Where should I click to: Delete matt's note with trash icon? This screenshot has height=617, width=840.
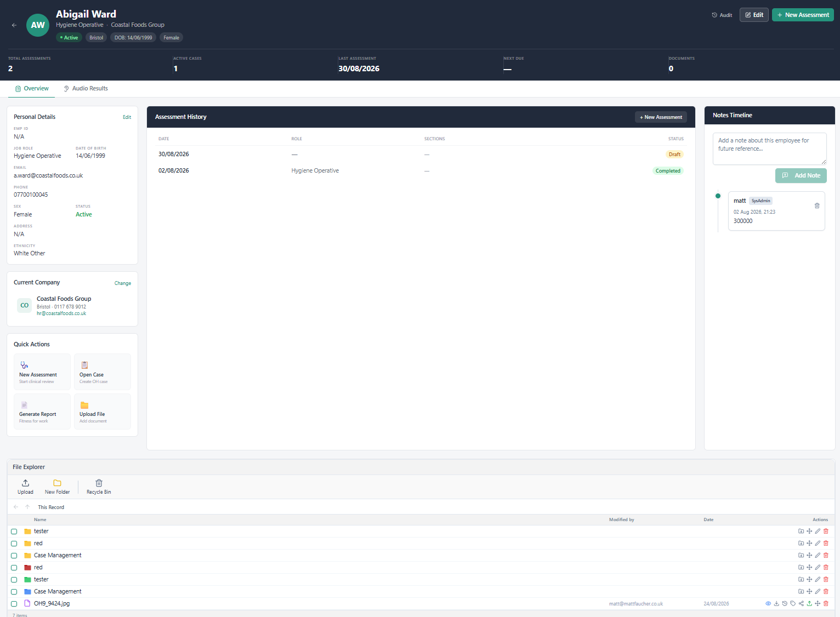(817, 205)
